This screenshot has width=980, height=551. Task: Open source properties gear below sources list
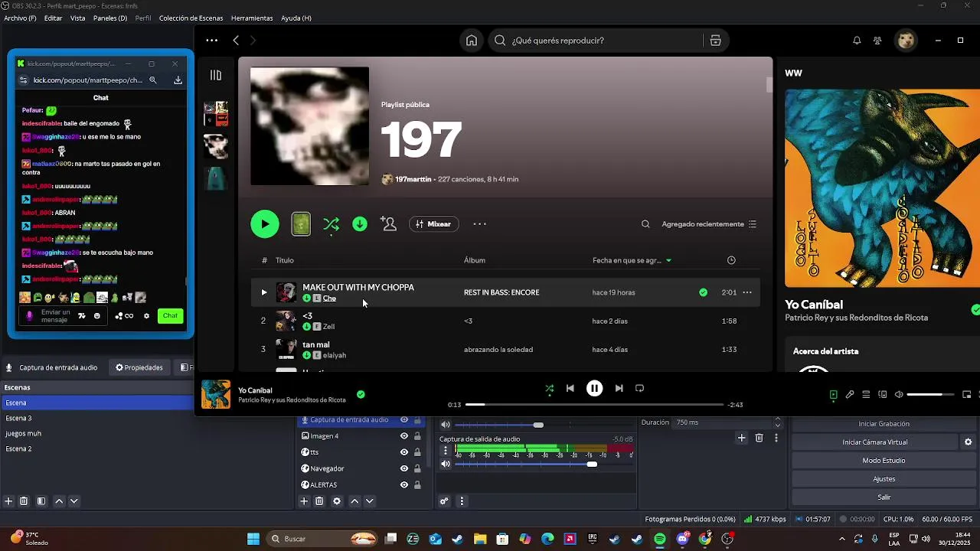(336, 501)
